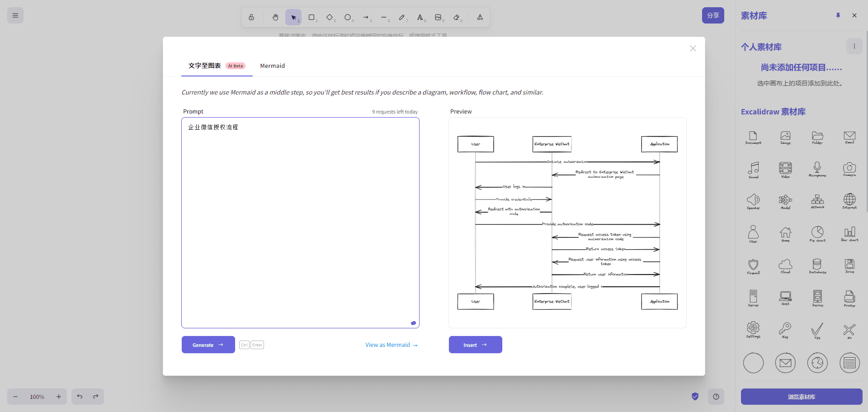Select the Diamond shape tool
The height and width of the screenshot is (412, 868).
coord(330,17)
